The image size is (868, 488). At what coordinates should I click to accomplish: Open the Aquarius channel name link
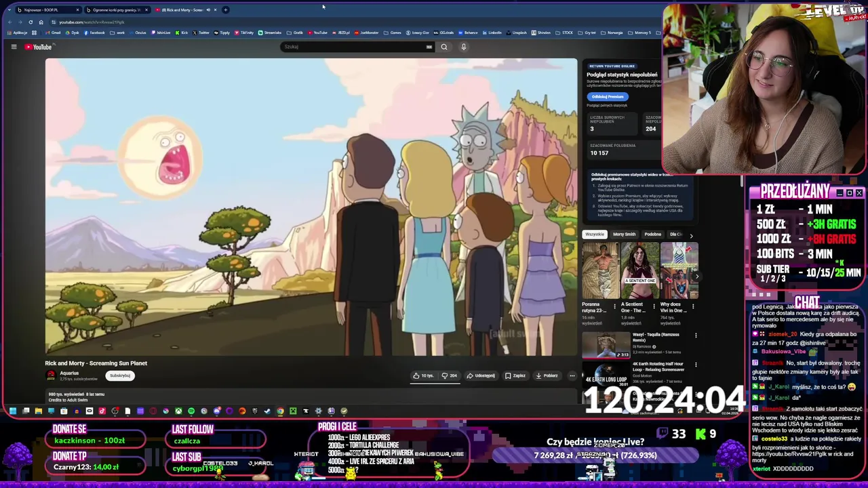pyautogui.click(x=69, y=373)
